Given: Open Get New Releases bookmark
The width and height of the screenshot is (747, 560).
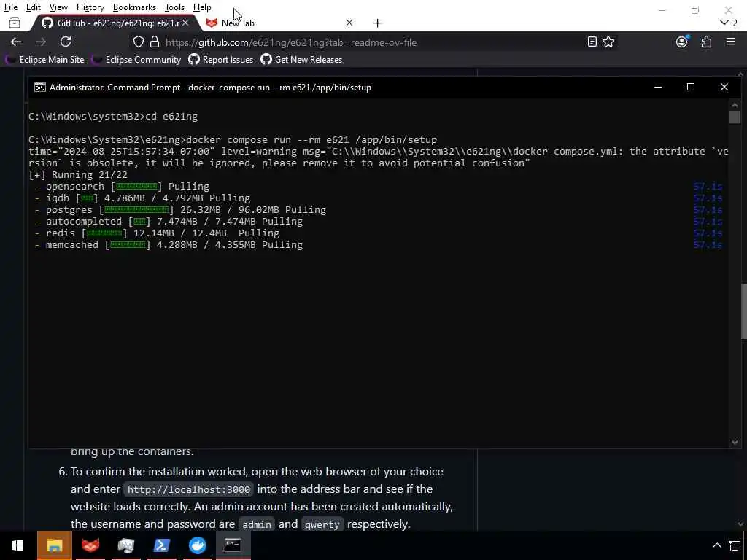Looking at the screenshot, I should click(x=301, y=60).
